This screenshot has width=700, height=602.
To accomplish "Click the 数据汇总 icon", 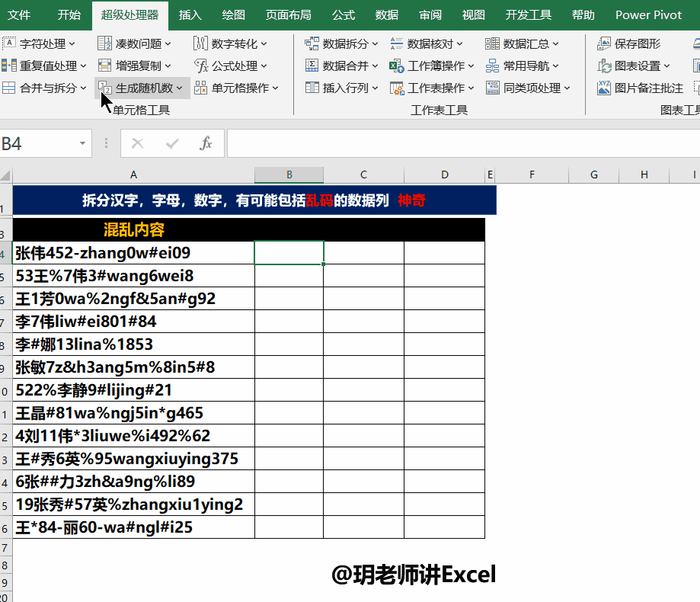I will [492, 43].
